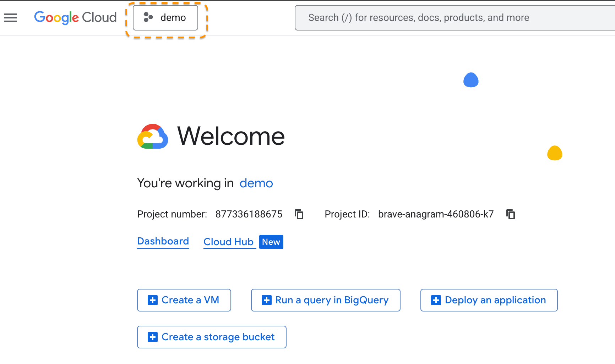Click the Create a VM button

tap(184, 300)
